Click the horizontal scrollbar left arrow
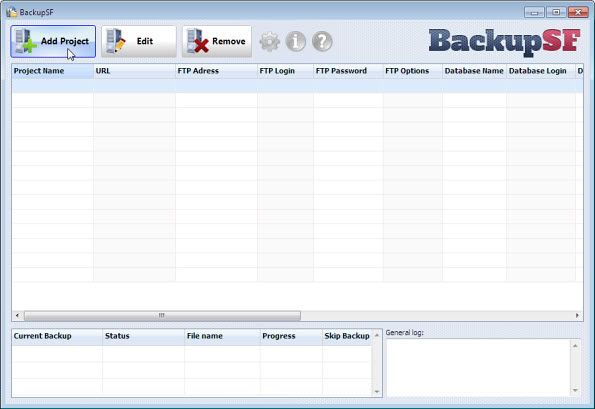595x409 pixels. pos(17,315)
